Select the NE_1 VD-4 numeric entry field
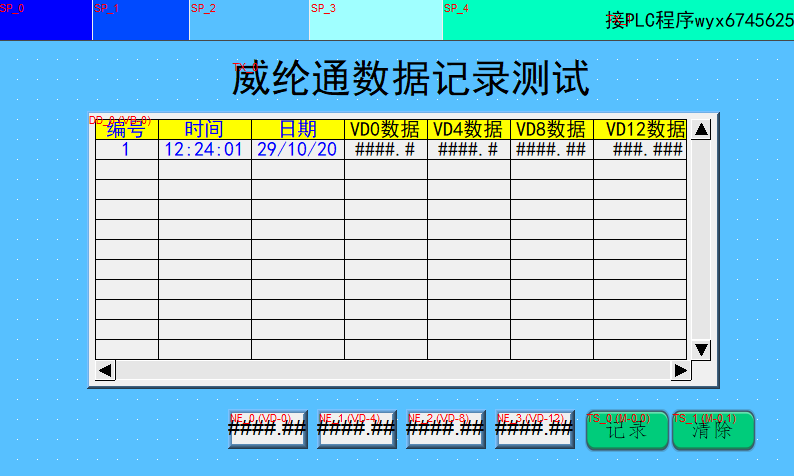Viewport: 794px width, 476px height. [356, 429]
